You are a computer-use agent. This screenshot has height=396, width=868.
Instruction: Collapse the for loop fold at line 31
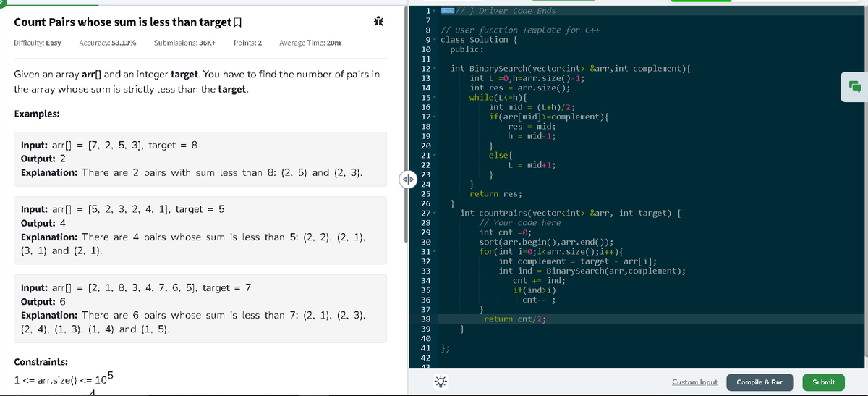point(436,252)
